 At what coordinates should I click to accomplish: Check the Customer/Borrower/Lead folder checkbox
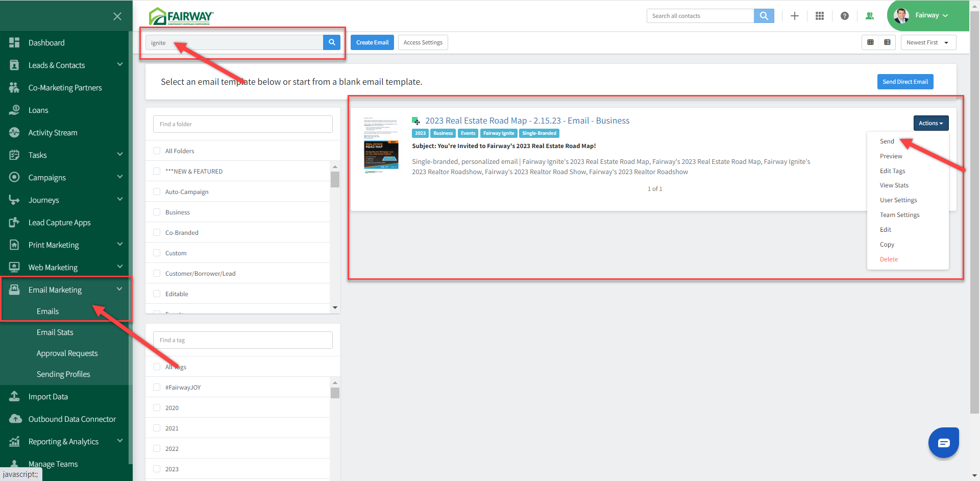[157, 273]
